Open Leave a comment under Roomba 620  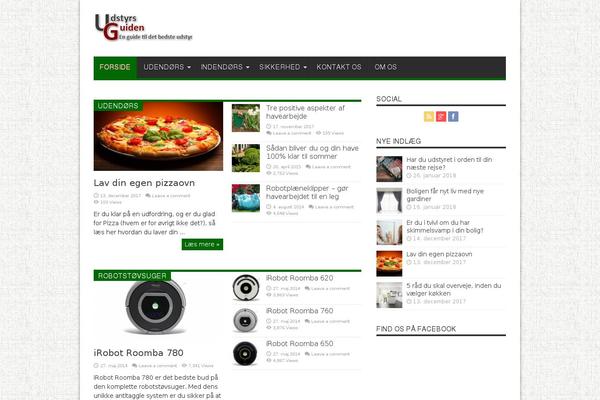tap(330, 289)
